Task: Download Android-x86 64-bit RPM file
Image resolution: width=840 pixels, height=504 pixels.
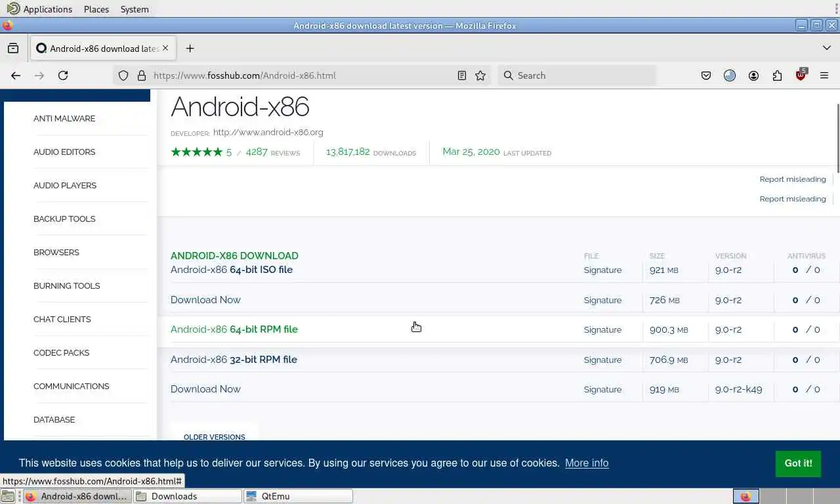Action: [x=234, y=329]
